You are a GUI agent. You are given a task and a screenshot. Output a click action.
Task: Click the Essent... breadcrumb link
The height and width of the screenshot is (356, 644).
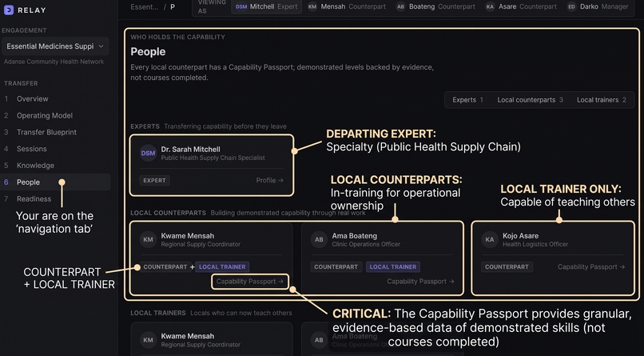tap(145, 7)
